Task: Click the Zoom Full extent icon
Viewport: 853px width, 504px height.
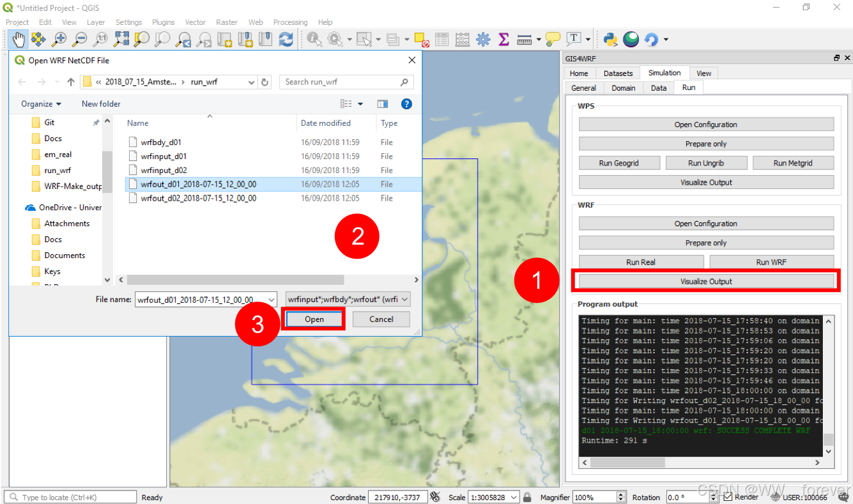Action: click(x=121, y=40)
